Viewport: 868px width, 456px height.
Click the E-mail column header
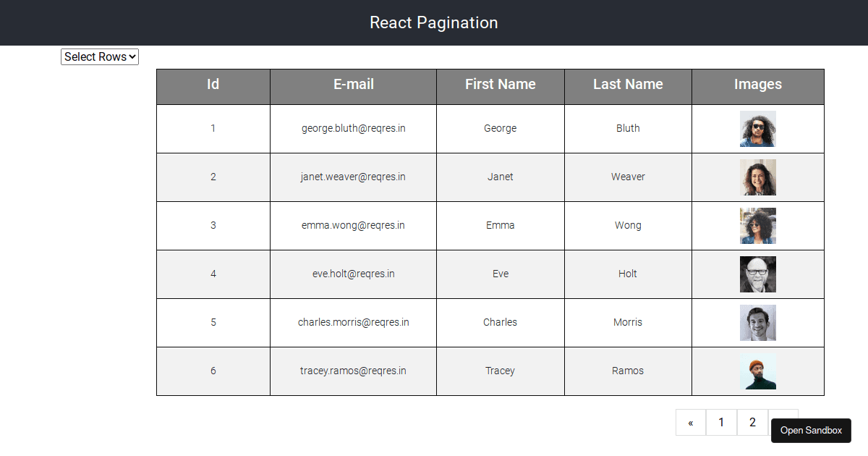[353, 86]
